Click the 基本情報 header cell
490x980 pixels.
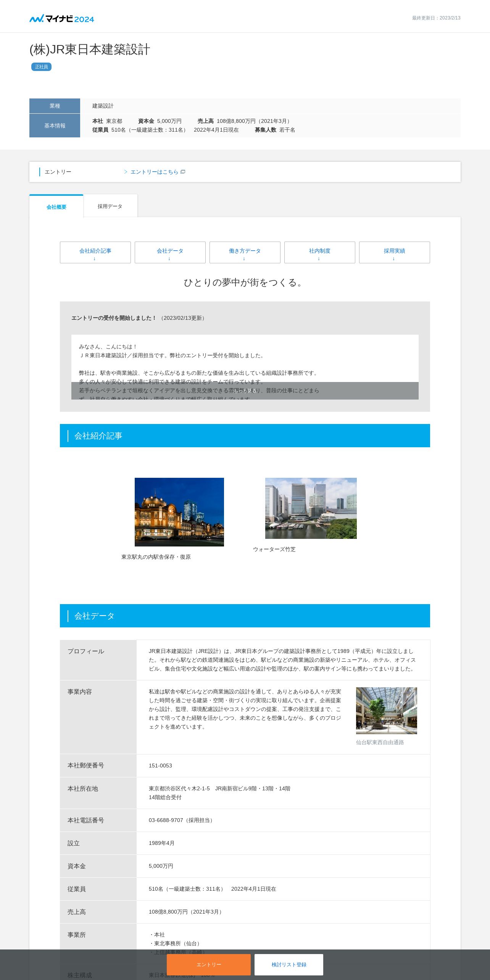point(55,126)
